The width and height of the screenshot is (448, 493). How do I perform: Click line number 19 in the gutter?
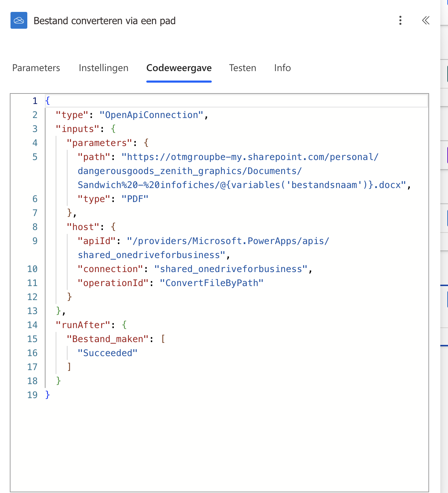32,395
